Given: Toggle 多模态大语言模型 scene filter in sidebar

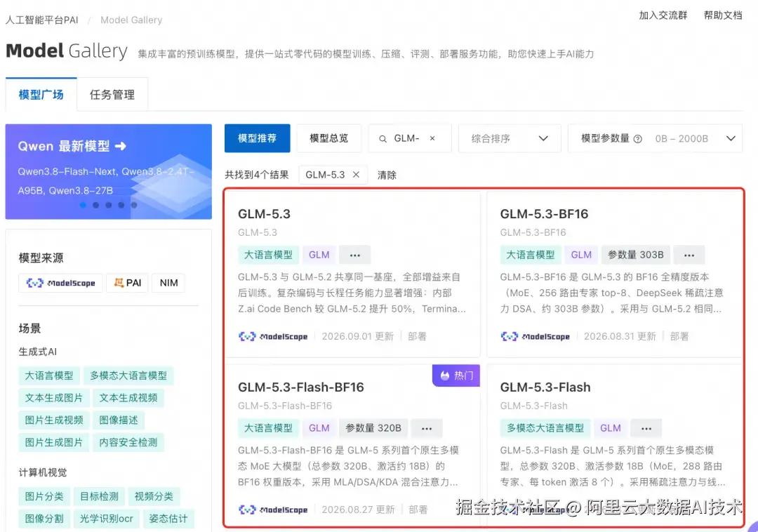Looking at the screenshot, I should [x=128, y=375].
